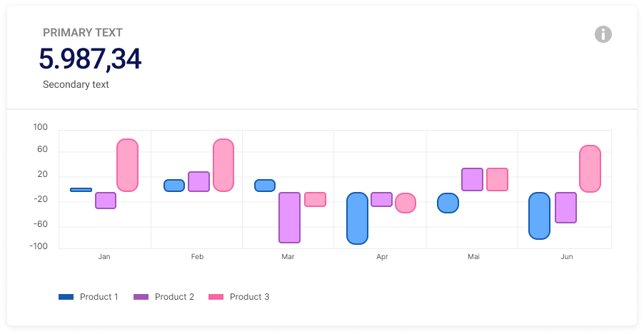Toggle Product 1 legend item
Viewport: 644px width, 334px height.
99,297
